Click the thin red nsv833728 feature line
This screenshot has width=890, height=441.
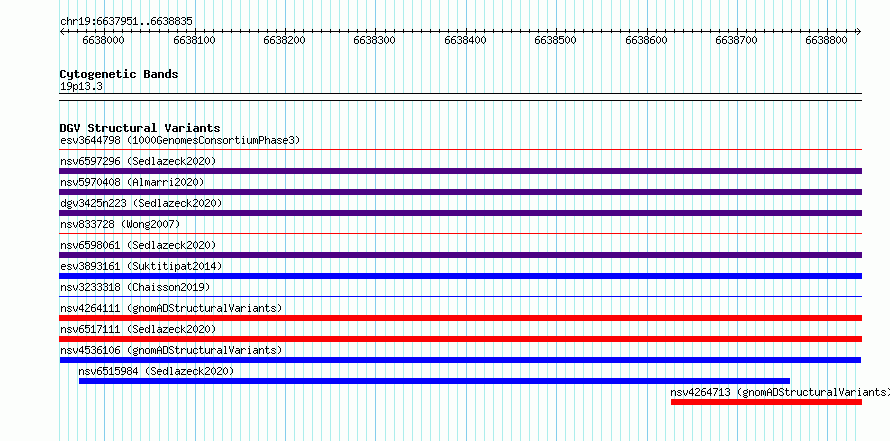point(460,233)
